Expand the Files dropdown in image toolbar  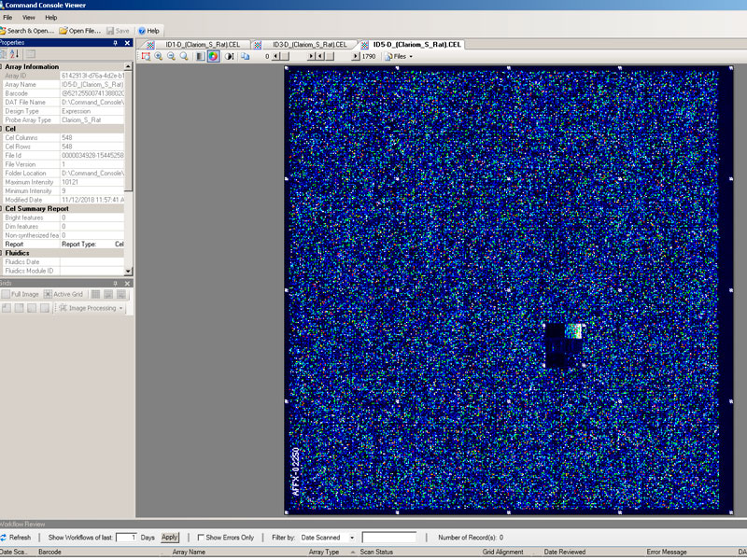[399, 56]
